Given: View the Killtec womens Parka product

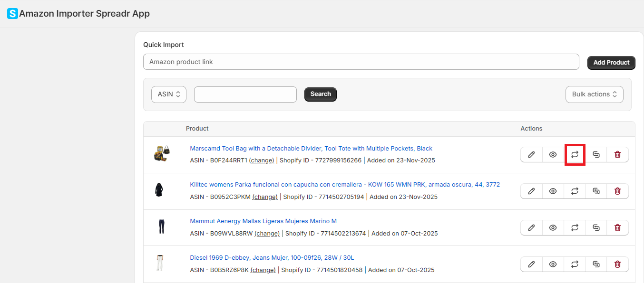Looking at the screenshot, I should tap(553, 191).
